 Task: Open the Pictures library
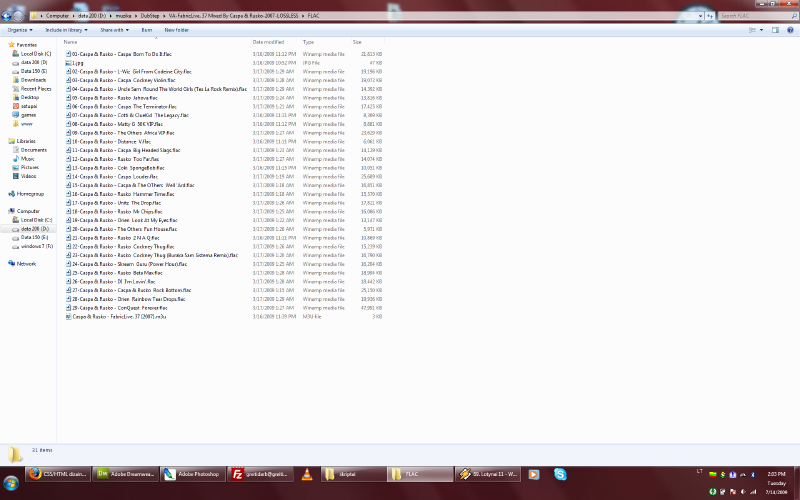click(x=26, y=167)
